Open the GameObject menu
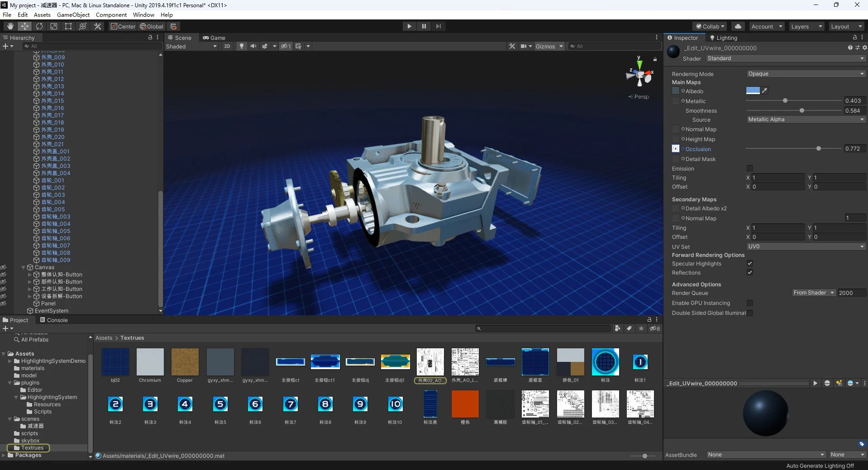 click(73, 14)
